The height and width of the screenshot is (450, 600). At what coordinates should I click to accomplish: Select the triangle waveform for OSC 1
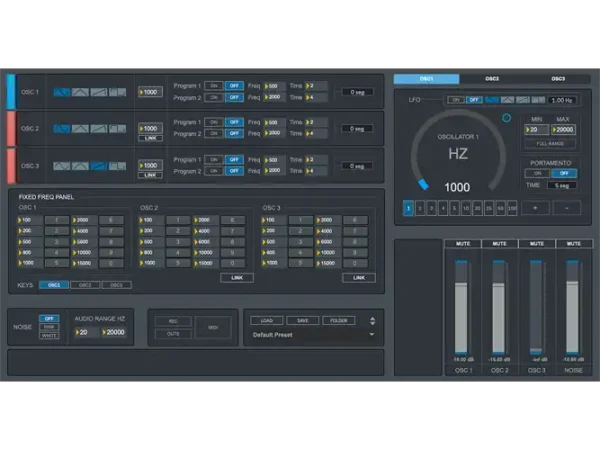tap(80, 92)
